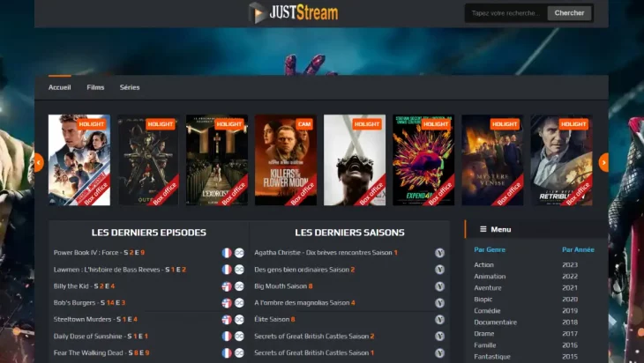Screen dimensions: 644x363
Task: Open the Killers of the Flower Moon poster
Action: pos(286,160)
